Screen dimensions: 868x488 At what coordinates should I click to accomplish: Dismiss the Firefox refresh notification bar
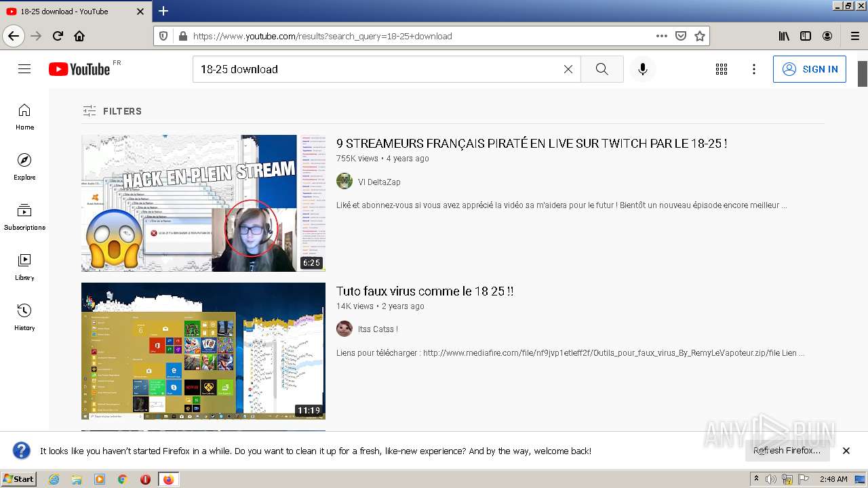point(846,451)
